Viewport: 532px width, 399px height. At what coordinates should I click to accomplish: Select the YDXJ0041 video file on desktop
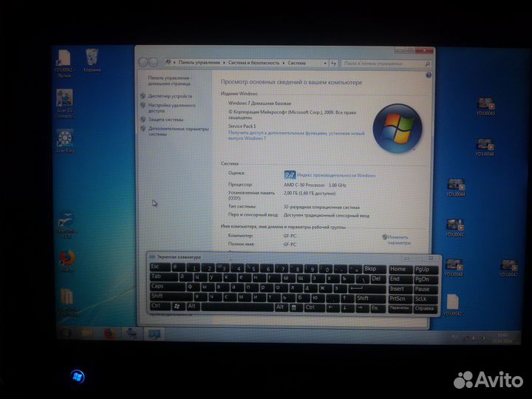point(454,228)
